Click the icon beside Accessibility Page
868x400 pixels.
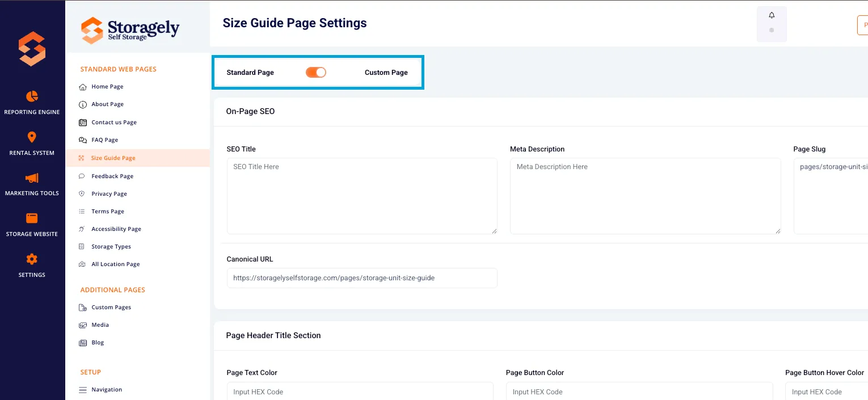pos(82,229)
